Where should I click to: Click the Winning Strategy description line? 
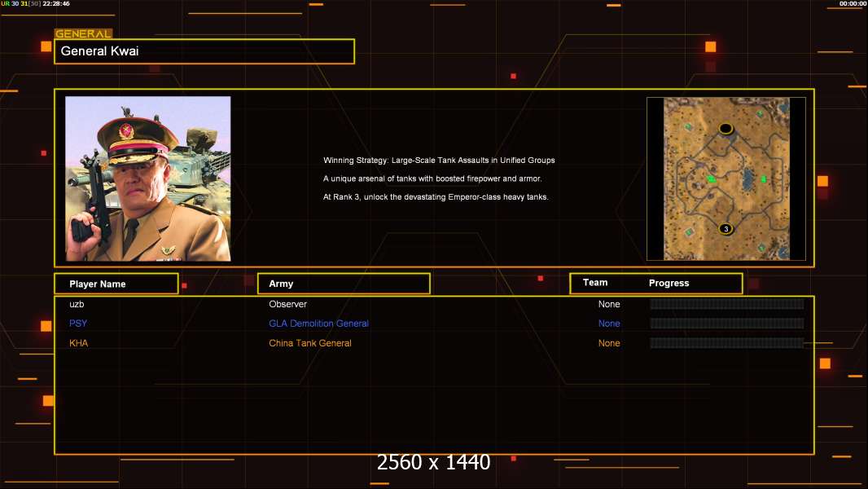[439, 161]
